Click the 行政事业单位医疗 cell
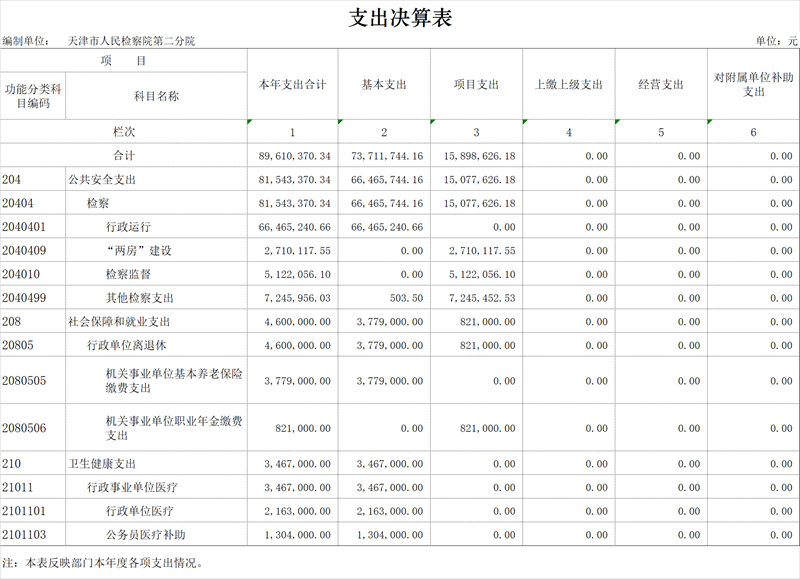Screen dimensions: 800x579 coord(157,487)
